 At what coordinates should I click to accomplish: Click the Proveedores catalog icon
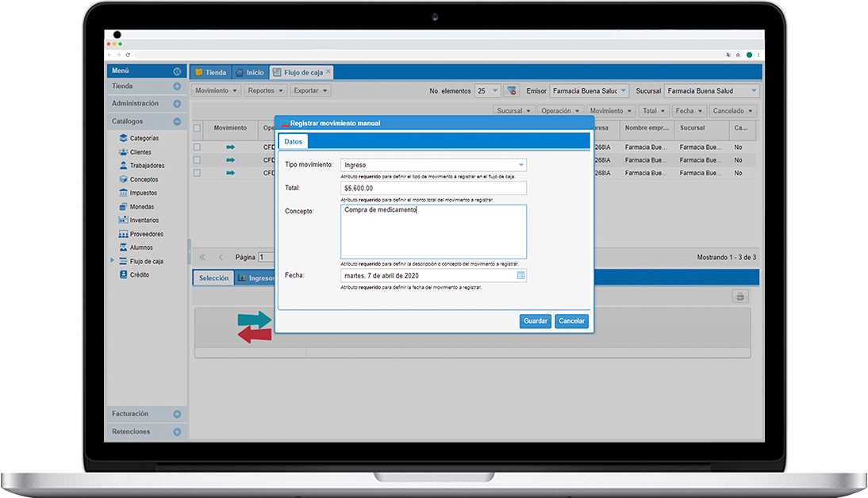(x=123, y=234)
